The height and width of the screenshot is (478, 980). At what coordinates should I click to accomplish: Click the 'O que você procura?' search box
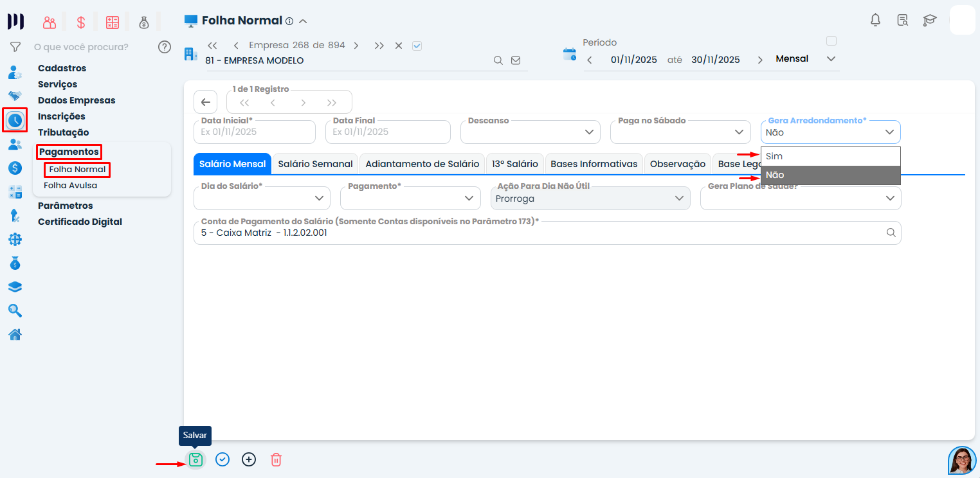(x=93, y=47)
